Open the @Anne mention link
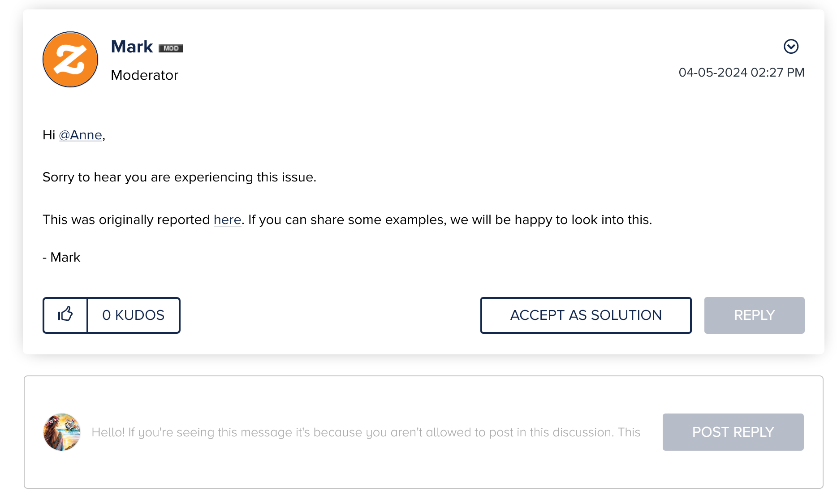Screen dimensions: 837x504 coord(81,135)
